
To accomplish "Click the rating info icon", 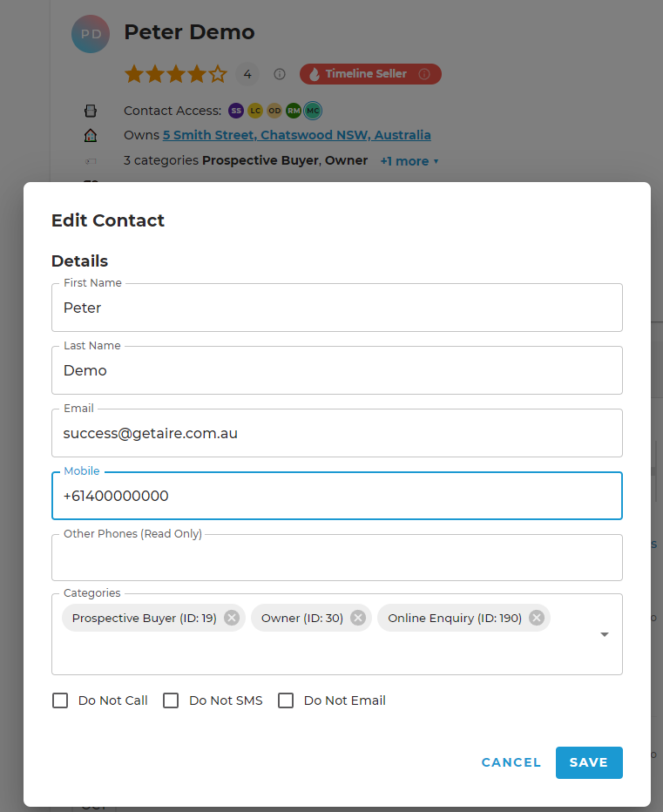I will [x=280, y=74].
